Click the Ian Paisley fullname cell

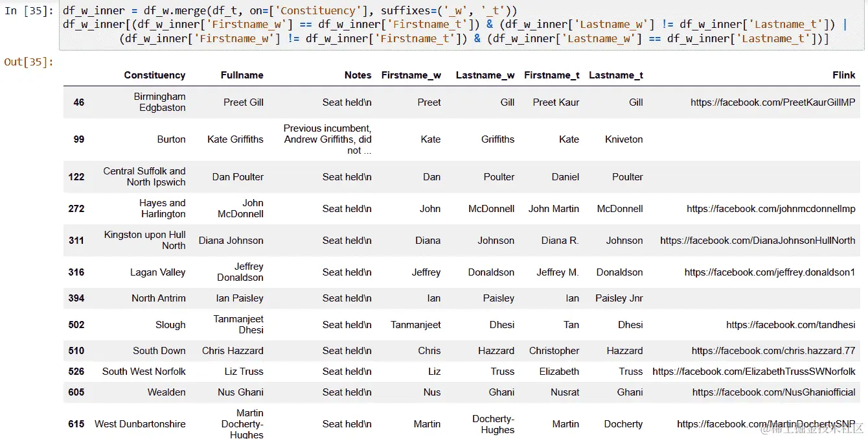[x=240, y=298]
